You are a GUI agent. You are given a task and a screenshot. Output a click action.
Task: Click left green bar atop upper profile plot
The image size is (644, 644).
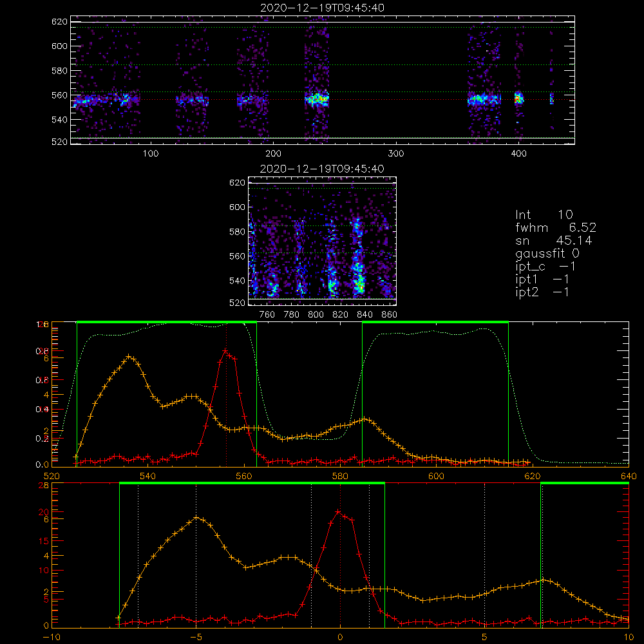pos(167,322)
